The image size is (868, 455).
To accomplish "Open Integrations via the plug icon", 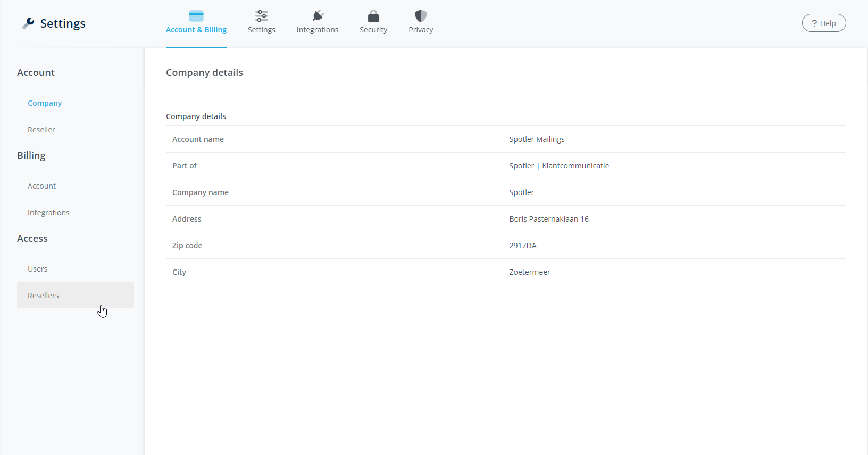I will tap(318, 16).
